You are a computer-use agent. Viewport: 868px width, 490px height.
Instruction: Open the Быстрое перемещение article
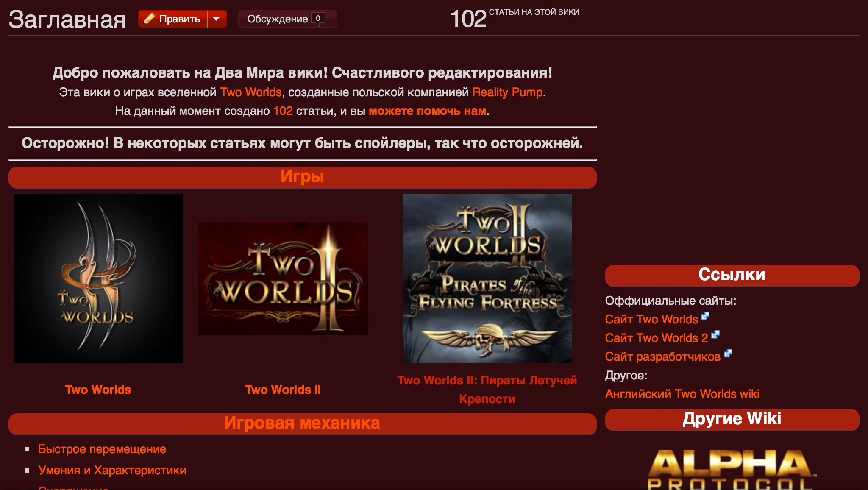pos(102,449)
